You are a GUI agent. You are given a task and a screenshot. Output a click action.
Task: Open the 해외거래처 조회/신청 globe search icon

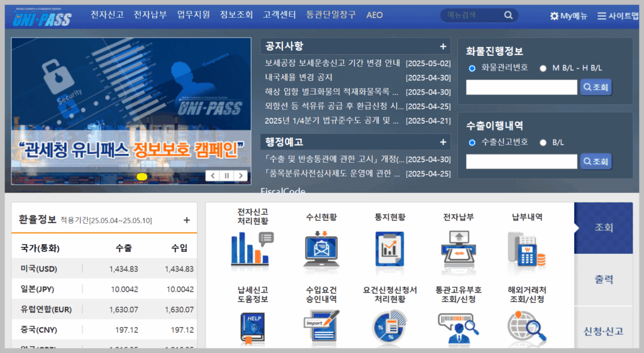click(x=527, y=327)
